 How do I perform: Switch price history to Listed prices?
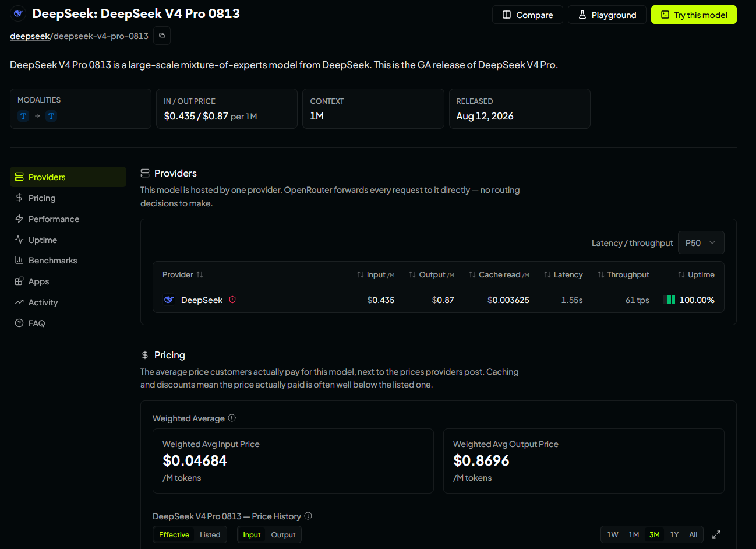click(210, 534)
